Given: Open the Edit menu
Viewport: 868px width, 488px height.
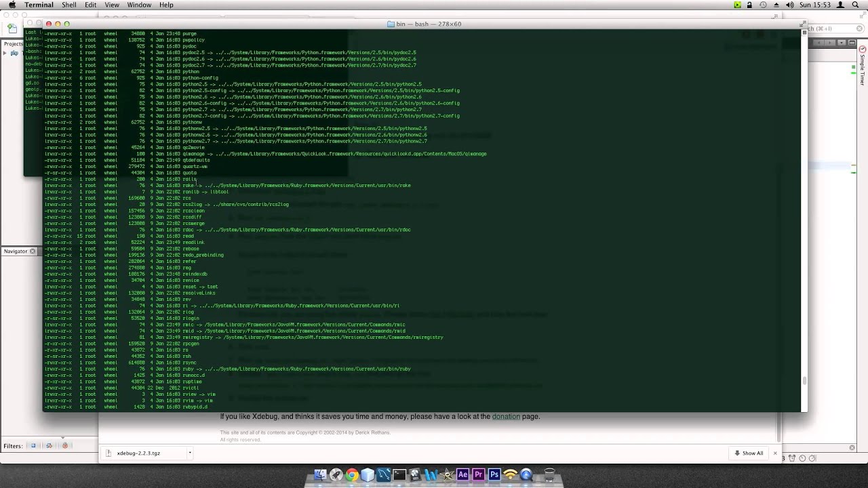Looking at the screenshot, I should (90, 5).
